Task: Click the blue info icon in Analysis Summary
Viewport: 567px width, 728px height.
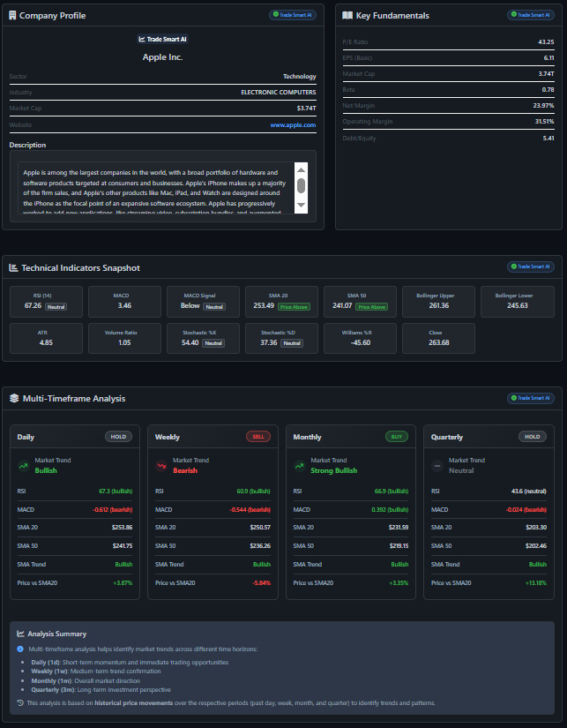Action: (x=21, y=649)
